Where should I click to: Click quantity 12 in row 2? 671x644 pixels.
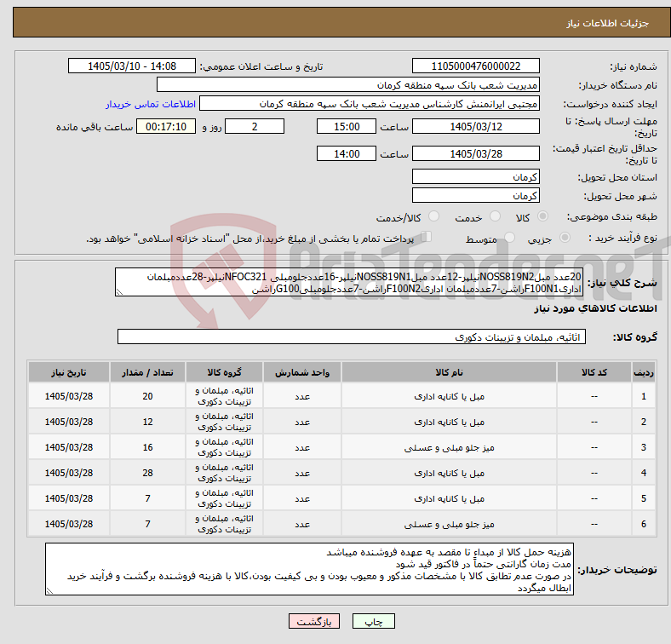[x=147, y=422]
